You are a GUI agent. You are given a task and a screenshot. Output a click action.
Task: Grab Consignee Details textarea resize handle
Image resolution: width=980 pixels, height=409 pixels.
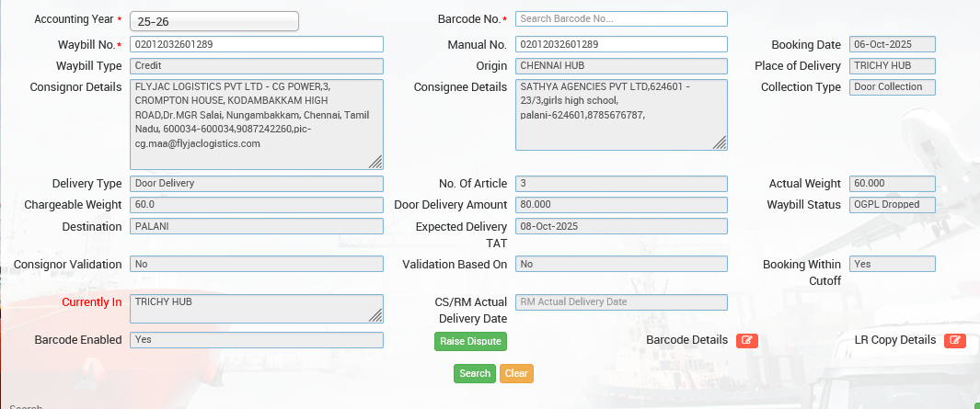click(x=721, y=142)
